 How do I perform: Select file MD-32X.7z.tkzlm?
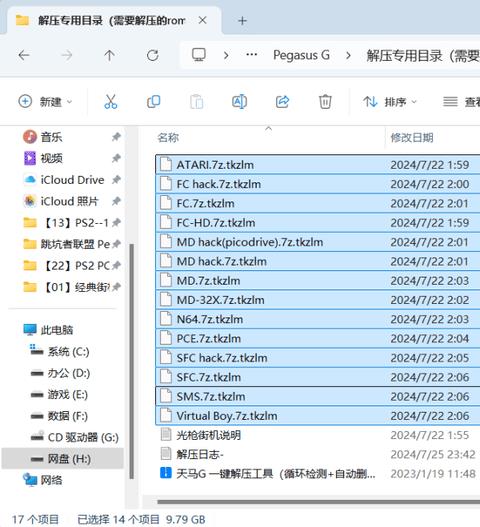318,300
